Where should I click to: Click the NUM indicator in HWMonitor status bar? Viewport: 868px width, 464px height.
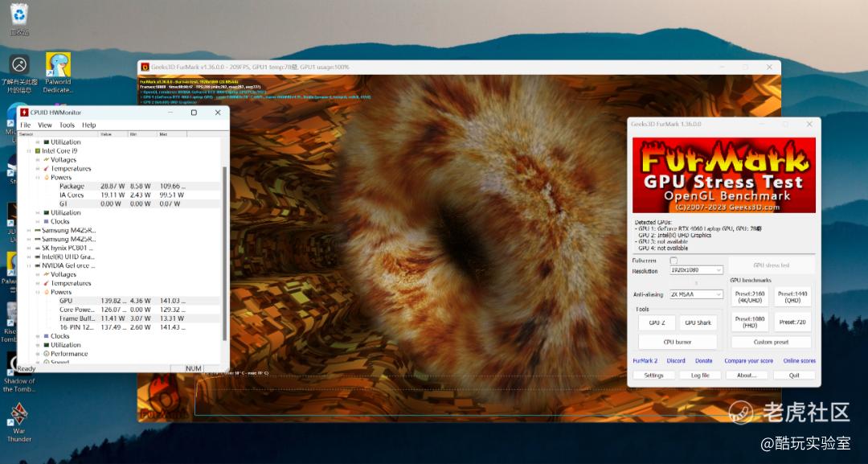tap(194, 368)
